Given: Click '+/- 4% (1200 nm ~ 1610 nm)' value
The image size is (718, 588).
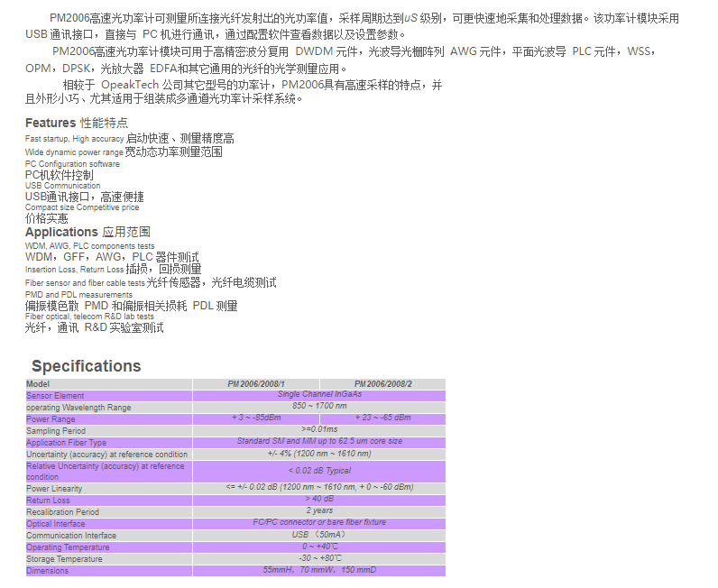Looking at the screenshot, I should click(x=319, y=454).
